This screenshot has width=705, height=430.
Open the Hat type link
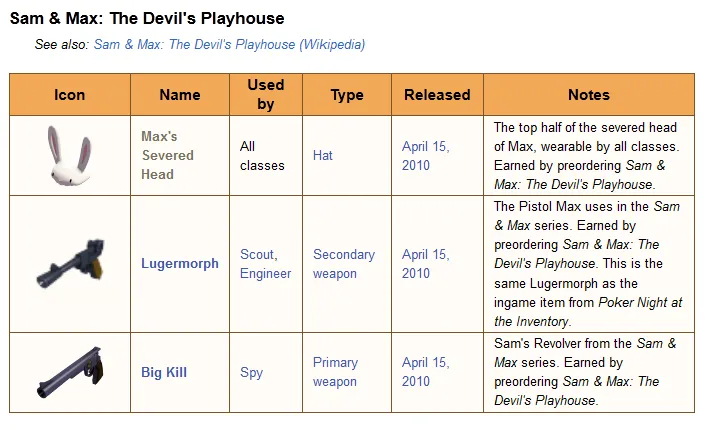[323, 156]
